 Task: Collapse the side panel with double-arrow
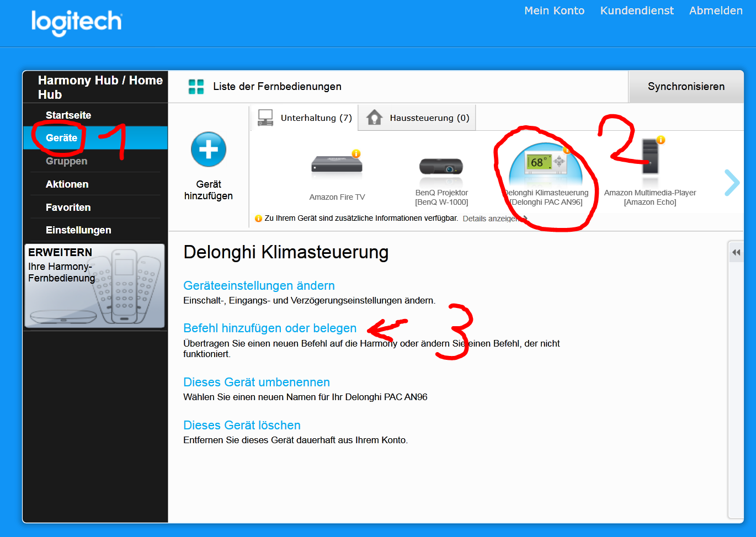(x=736, y=252)
